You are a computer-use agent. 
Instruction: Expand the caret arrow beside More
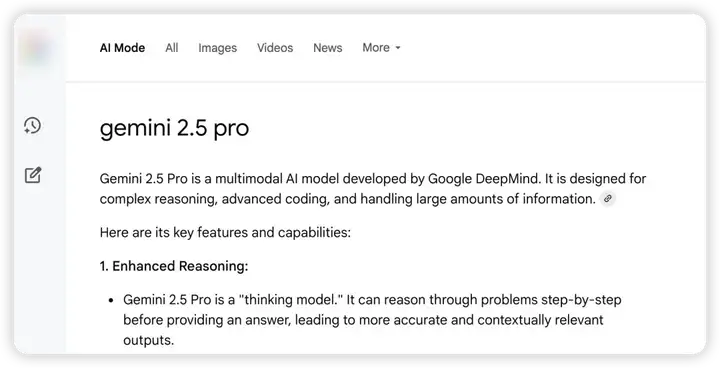pyautogui.click(x=398, y=48)
